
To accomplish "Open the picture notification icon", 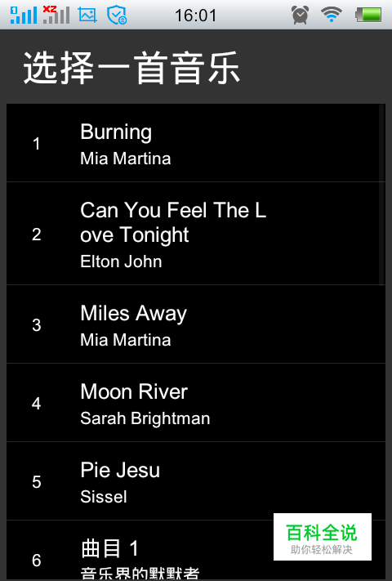I will (x=87, y=16).
